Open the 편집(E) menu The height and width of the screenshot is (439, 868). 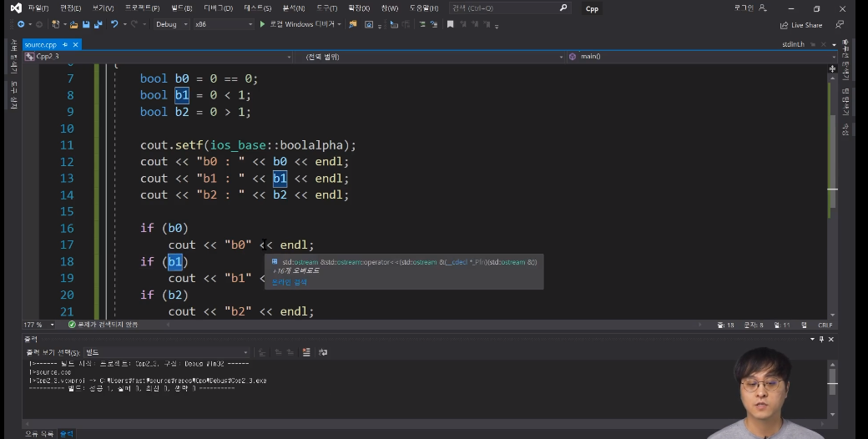point(70,8)
